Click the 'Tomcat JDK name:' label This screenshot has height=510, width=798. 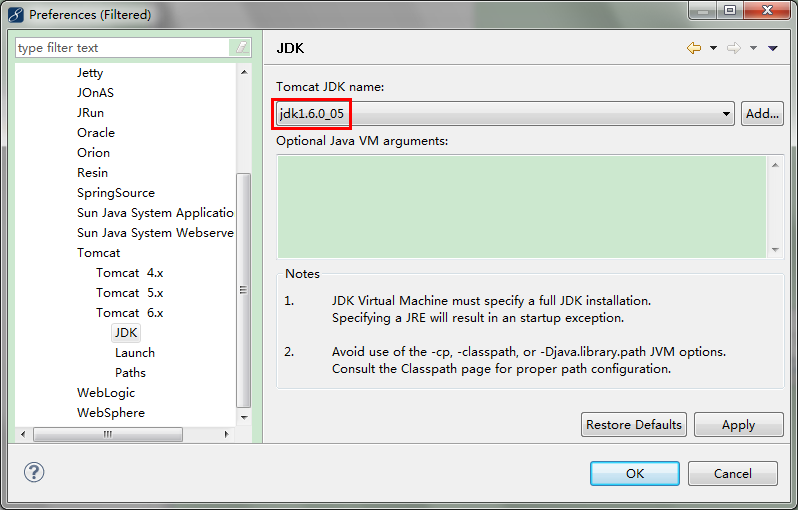coord(330,87)
